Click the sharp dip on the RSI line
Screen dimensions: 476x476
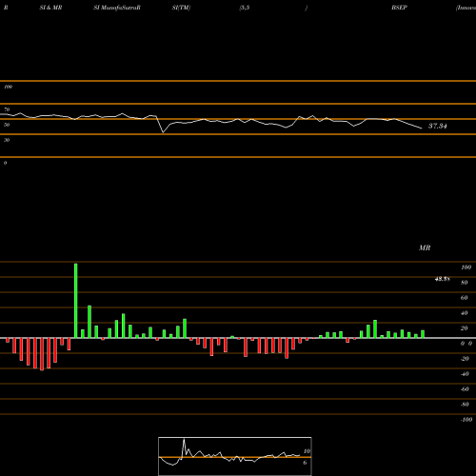163,132
